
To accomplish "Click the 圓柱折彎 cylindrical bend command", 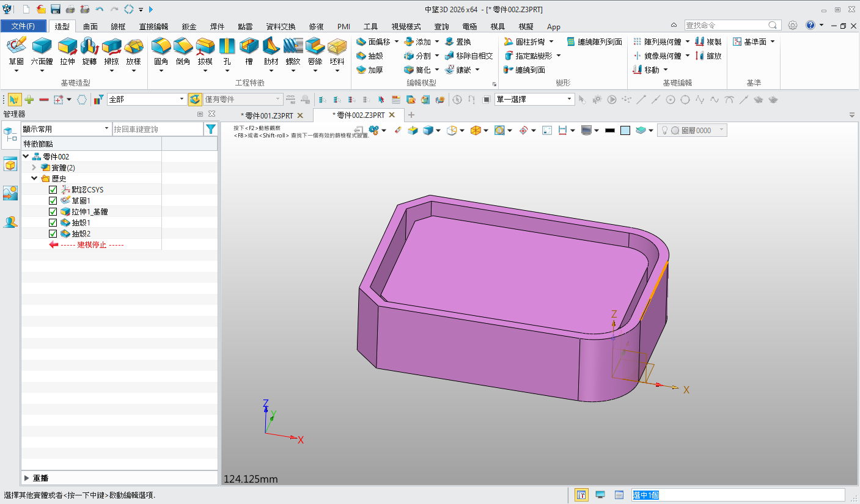I will 524,42.
